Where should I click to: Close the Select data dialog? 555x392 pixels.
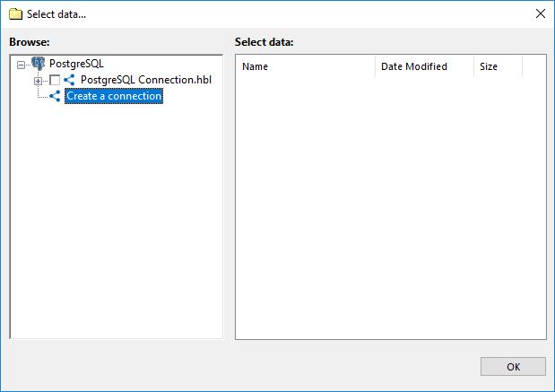[x=540, y=13]
